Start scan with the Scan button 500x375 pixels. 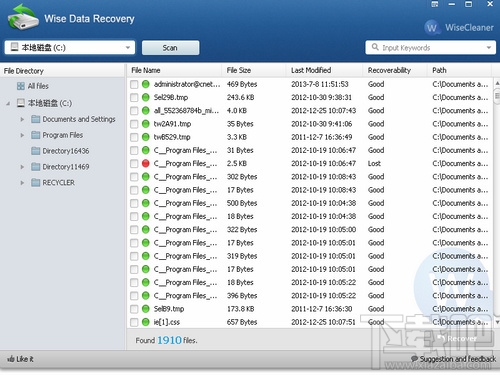171,48
